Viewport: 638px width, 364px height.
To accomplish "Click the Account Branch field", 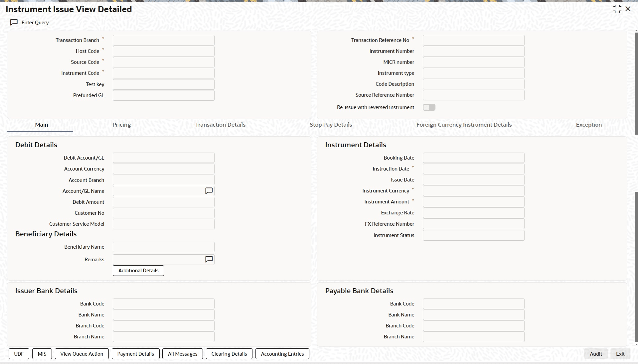I will [x=164, y=180].
